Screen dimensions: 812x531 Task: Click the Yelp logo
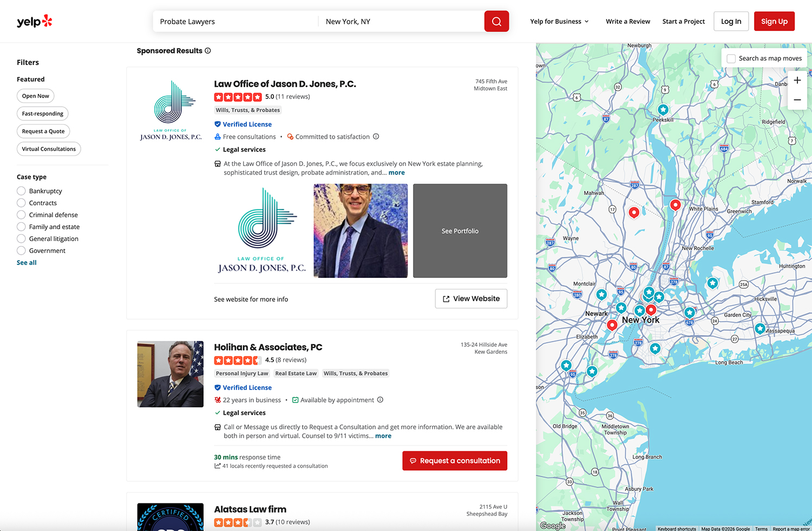(35, 22)
